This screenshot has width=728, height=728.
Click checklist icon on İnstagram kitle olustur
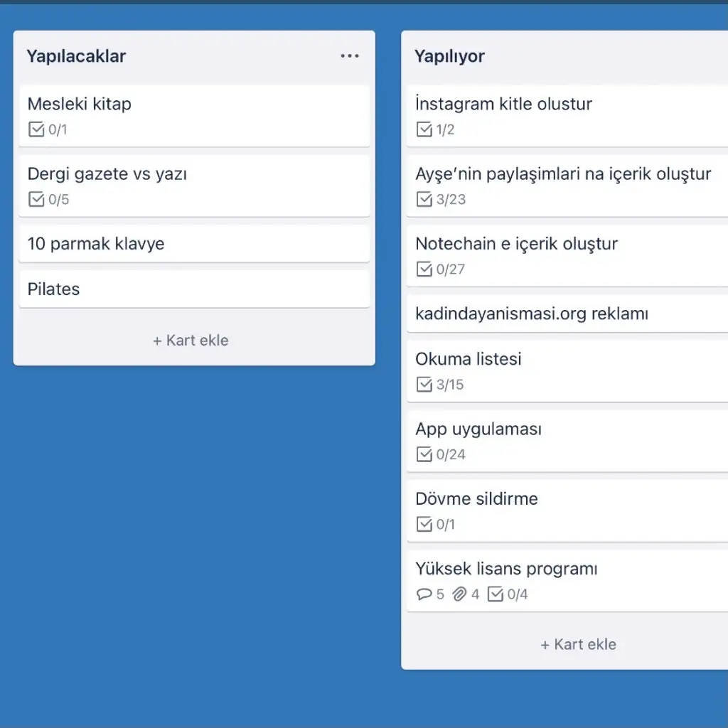tap(424, 130)
